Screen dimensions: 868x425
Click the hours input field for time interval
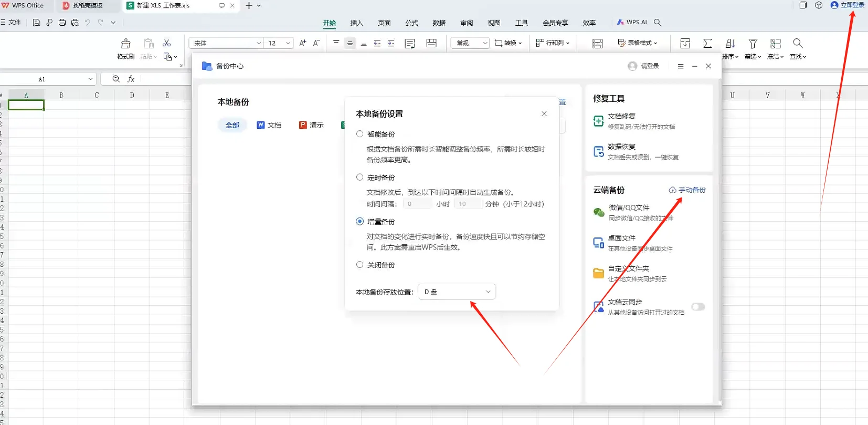click(418, 204)
